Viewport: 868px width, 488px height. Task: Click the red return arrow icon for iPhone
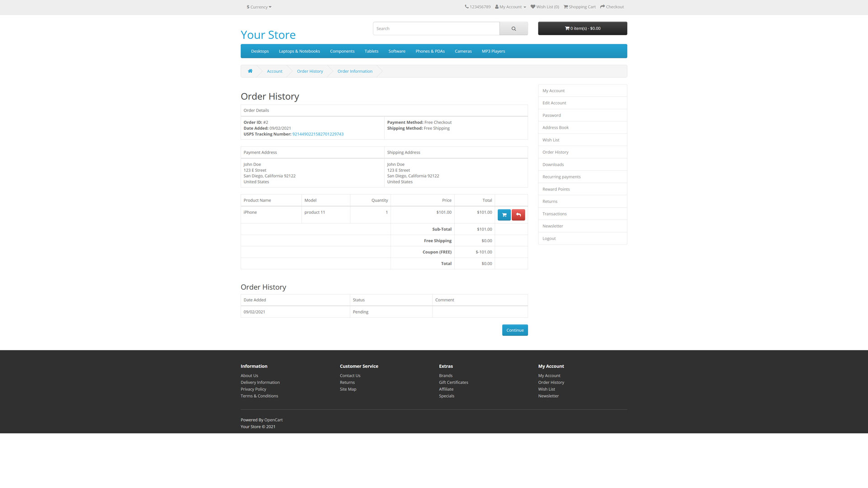pyautogui.click(x=518, y=215)
